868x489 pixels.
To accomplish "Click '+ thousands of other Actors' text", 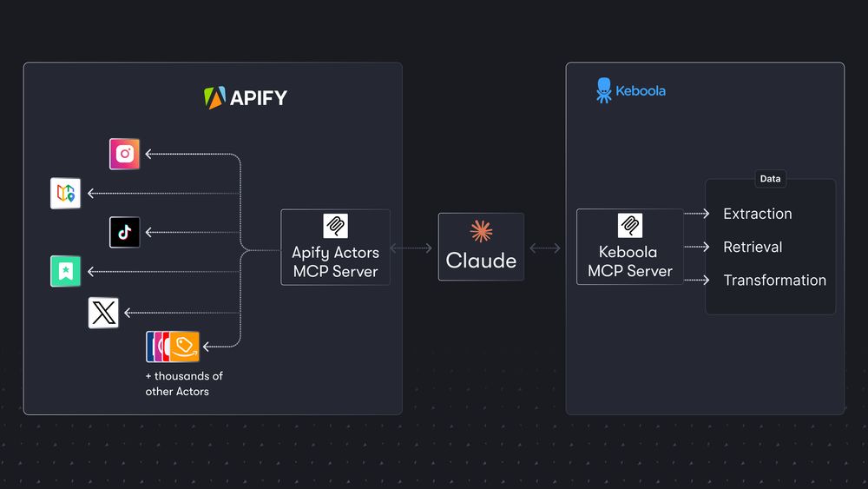I will [x=184, y=384].
